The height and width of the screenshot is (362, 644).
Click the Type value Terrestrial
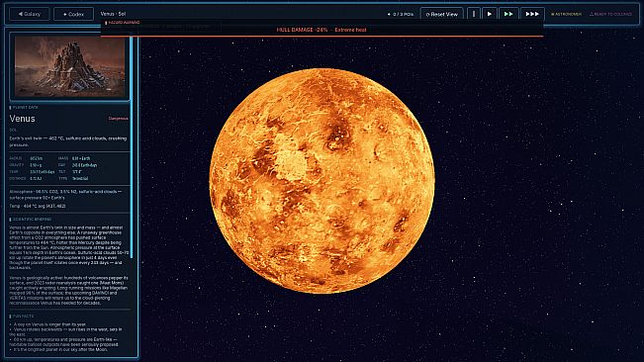pyautogui.click(x=80, y=179)
